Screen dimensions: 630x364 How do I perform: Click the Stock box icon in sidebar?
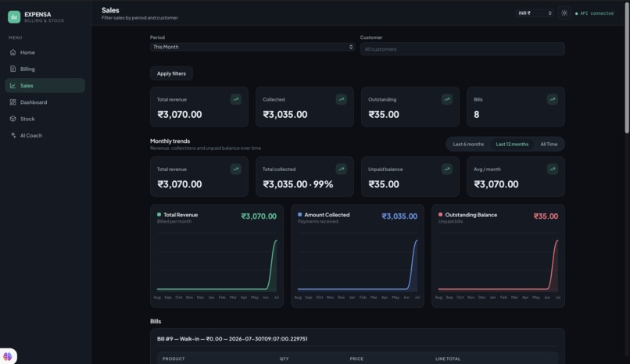click(x=13, y=119)
